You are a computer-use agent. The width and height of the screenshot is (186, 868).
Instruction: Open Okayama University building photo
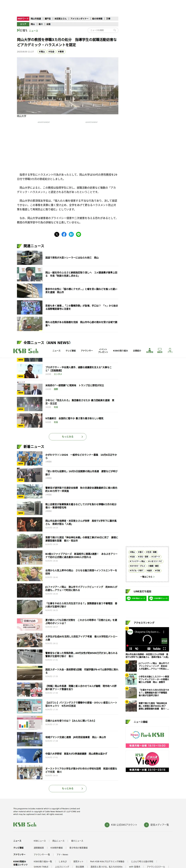coord(68,86)
